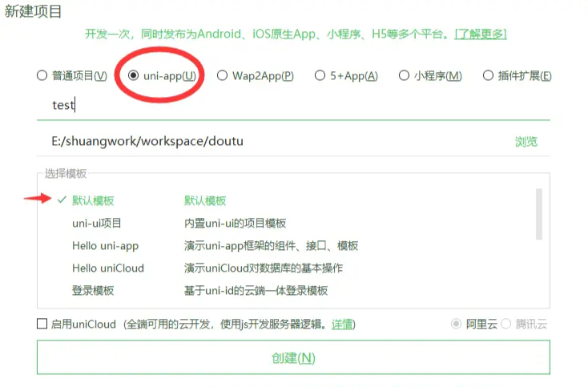Select the 登录模板 template
The width and height of the screenshot is (588, 387).
pos(93,290)
